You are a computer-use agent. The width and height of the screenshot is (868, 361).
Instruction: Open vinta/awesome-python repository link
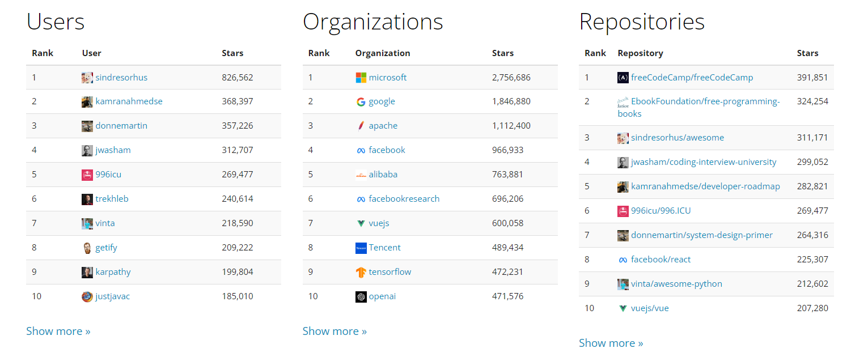click(677, 284)
